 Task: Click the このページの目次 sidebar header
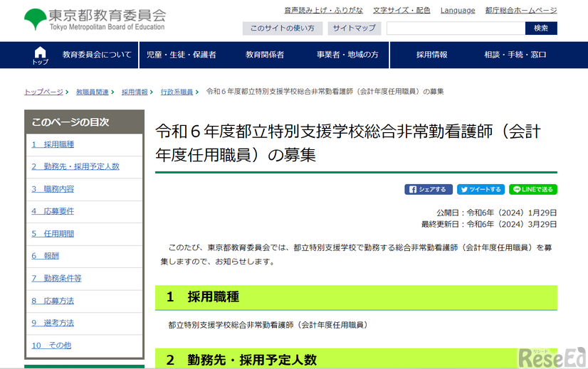(x=85, y=122)
